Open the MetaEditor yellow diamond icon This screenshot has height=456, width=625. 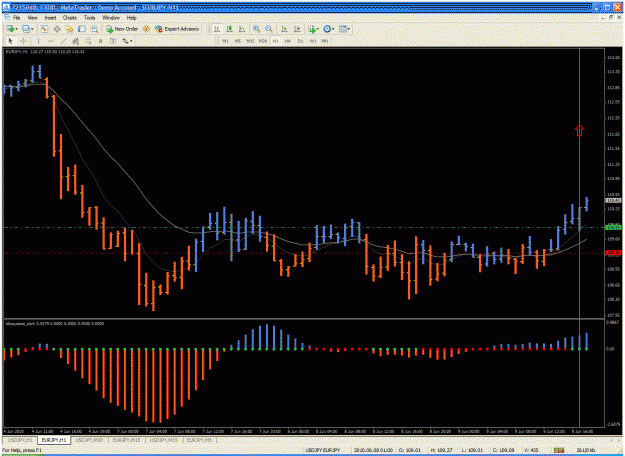click(x=146, y=29)
